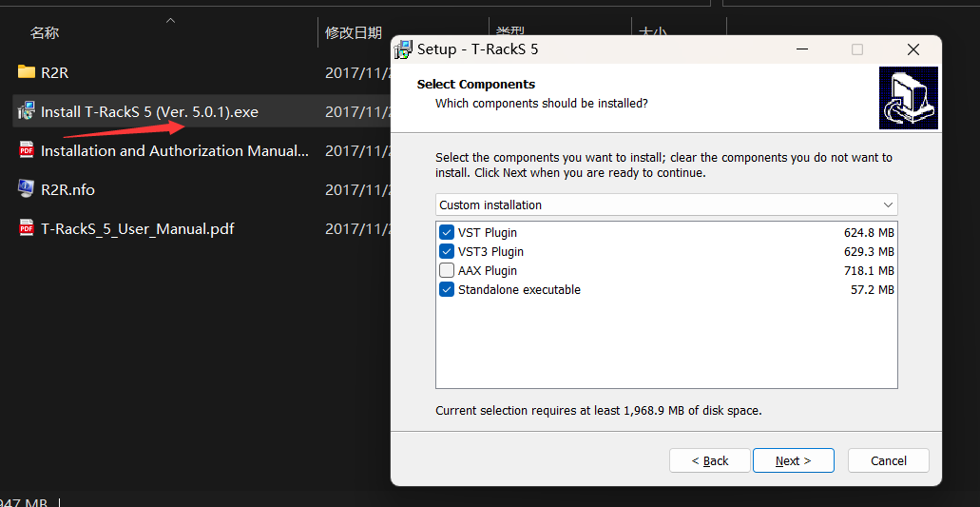The height and width of the screenshot is (507, 980).
Task: Click the R2R folder icon
Action: 26,72
